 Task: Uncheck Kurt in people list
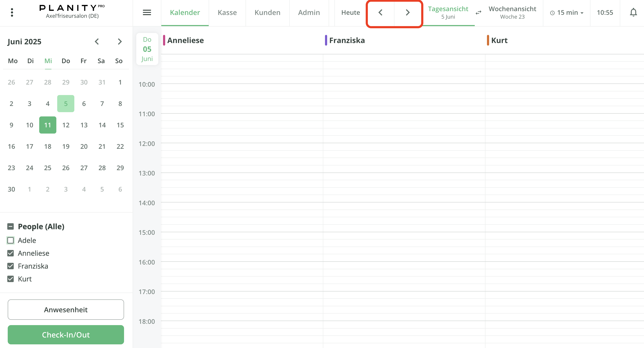coord(10,279)
